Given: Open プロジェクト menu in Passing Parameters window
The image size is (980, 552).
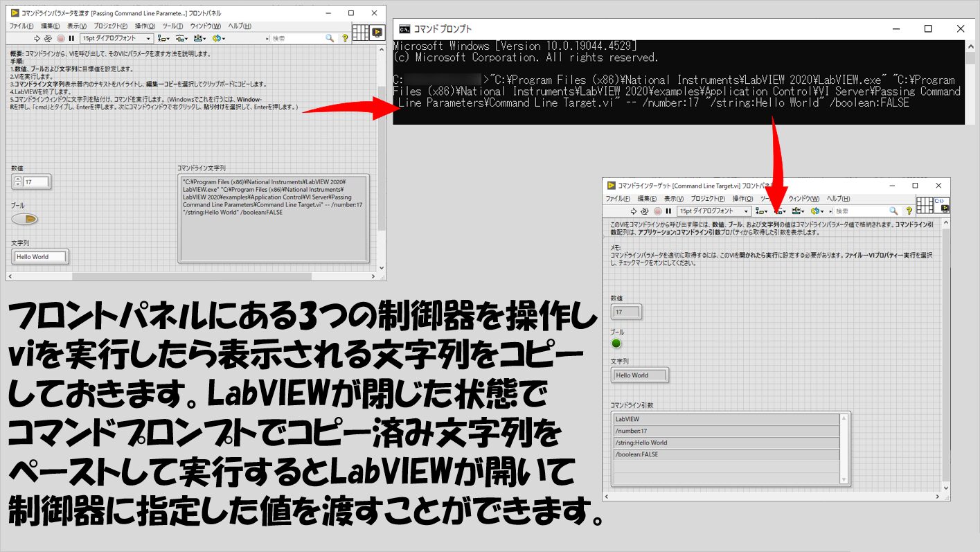Looking at the screenshot, I should click(111, 26).
